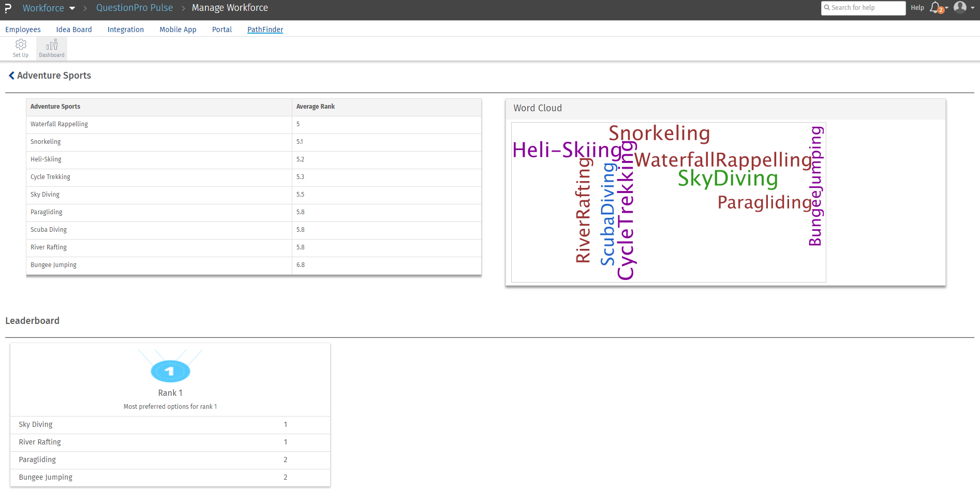Click ScubaDiving in the word cloud
This screenshot has width=980, height=489.
click(608, 214)
